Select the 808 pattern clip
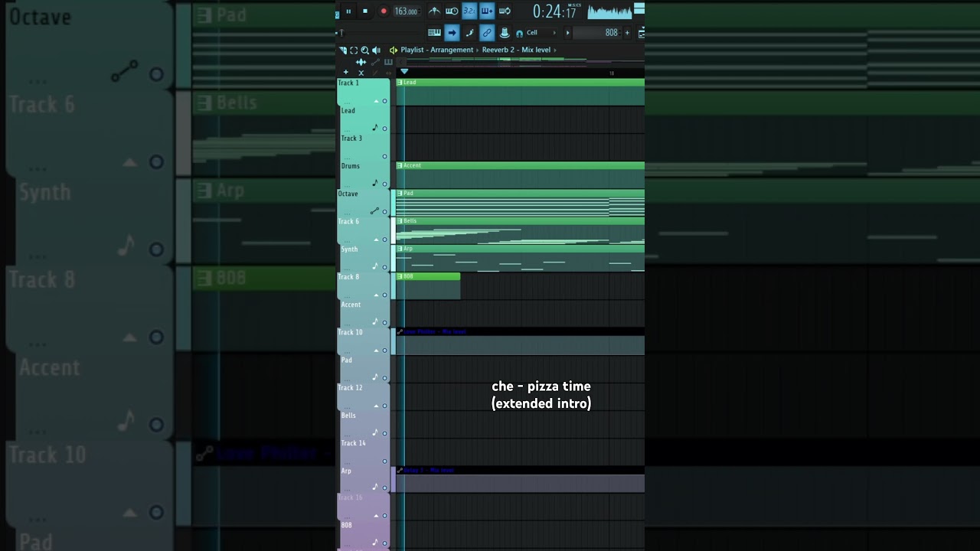Viewport: 980px width, 551px height. click(428, 285)
